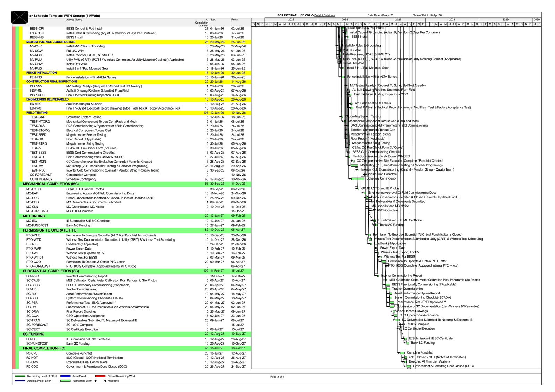This screenshot has width=555, height=392.
Task: Click the Milestone diamond symbol in the legend
Action: (105, 380)
